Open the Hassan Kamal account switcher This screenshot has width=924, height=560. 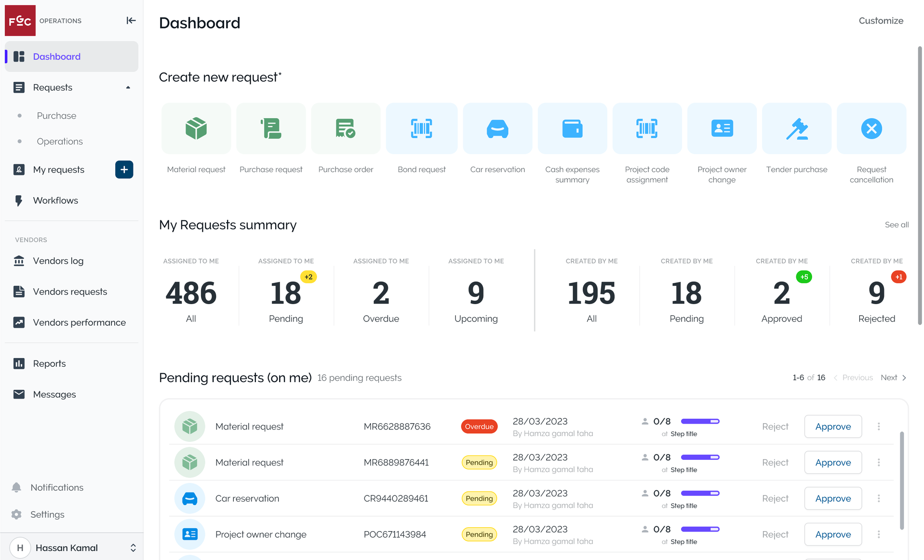[133, 548]
